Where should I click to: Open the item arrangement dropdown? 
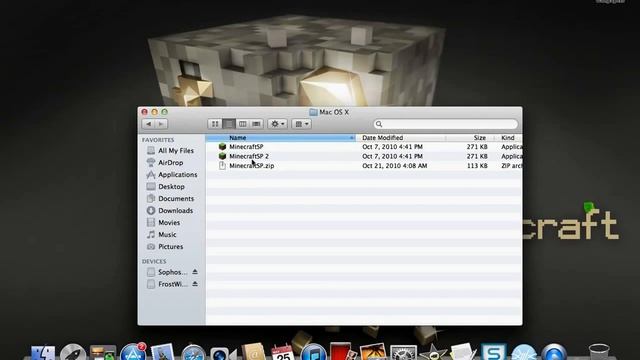pyautogui.click(x=302, y=124)
